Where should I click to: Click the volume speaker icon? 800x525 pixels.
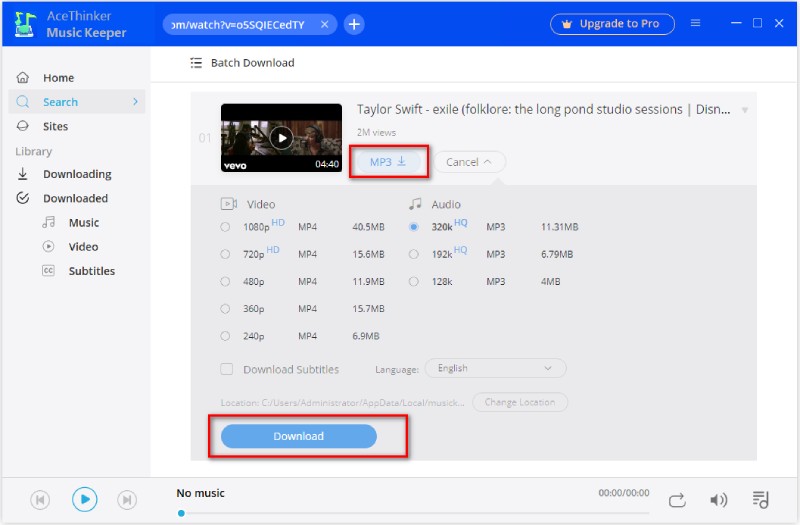tap(718, 500)
